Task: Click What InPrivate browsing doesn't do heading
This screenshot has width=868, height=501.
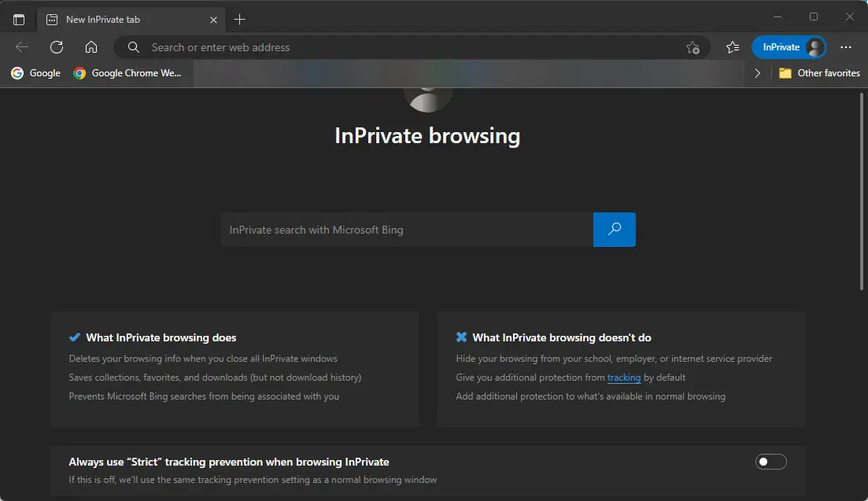Action: (562, 337)
